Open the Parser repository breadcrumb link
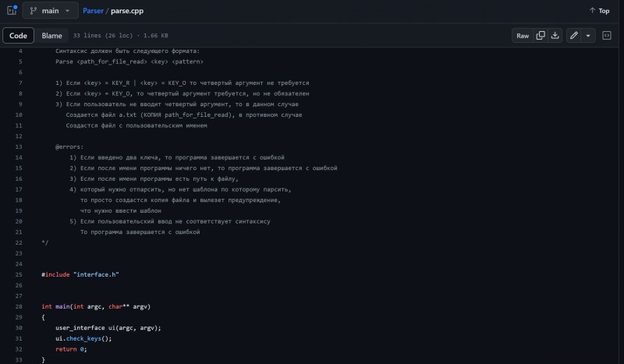The height and width of the screenshot is (364, 624). tap(93, 11)
